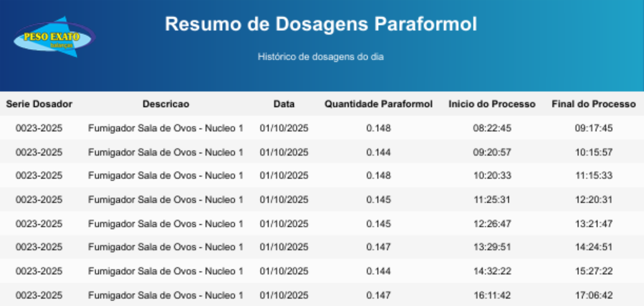Click the 10:20:33 start time cell

[492, 175]
